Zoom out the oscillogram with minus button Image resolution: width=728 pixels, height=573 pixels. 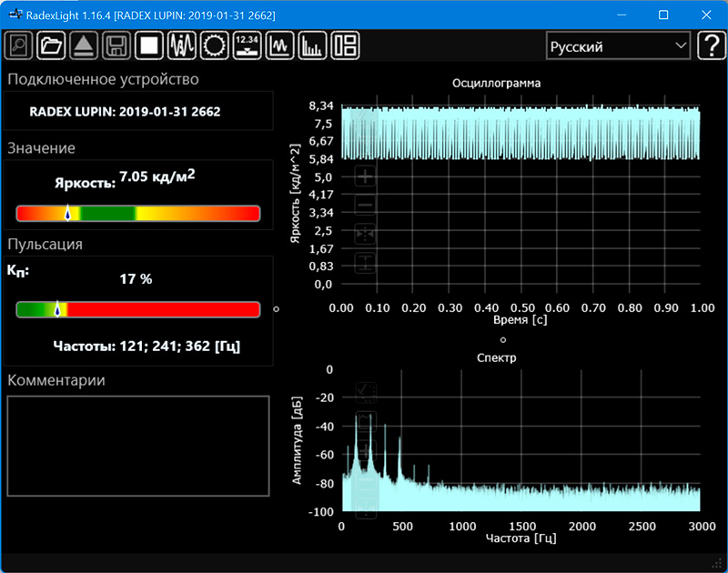(365, 206)
